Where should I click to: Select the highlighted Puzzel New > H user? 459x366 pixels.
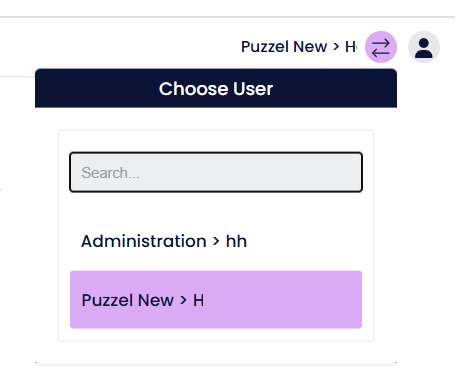(216, 300)
